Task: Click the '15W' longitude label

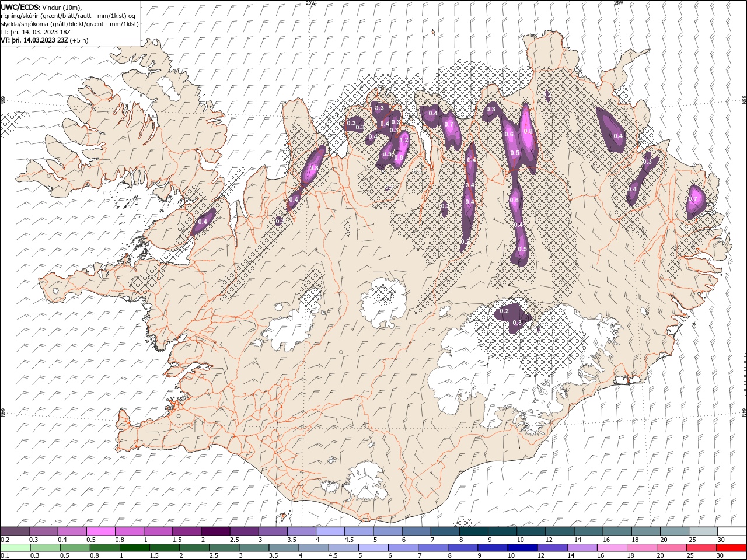Action: tap(618, 3)
